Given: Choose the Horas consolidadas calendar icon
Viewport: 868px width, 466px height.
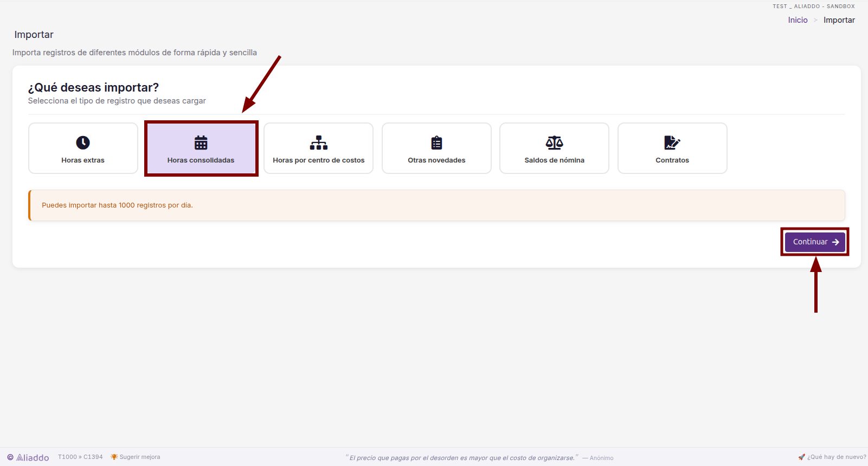Looking at the screenshot, I should tap(201, 143).
